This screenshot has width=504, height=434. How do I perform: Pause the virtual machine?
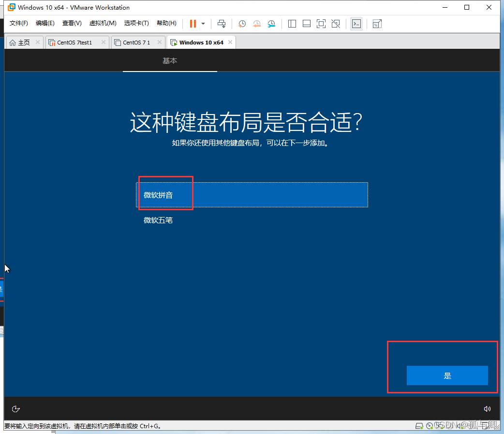(x=193, y=24)
